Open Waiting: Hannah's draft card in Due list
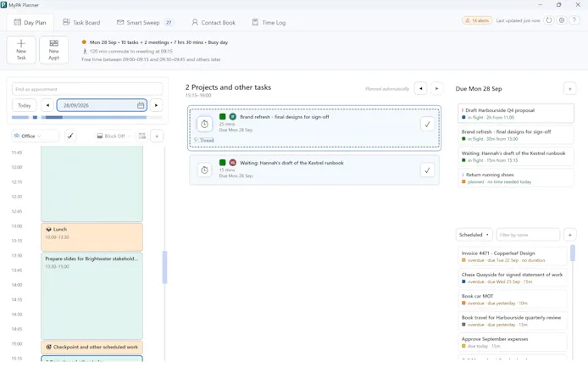This screenshot has height=373, width=588. [516, 157]
